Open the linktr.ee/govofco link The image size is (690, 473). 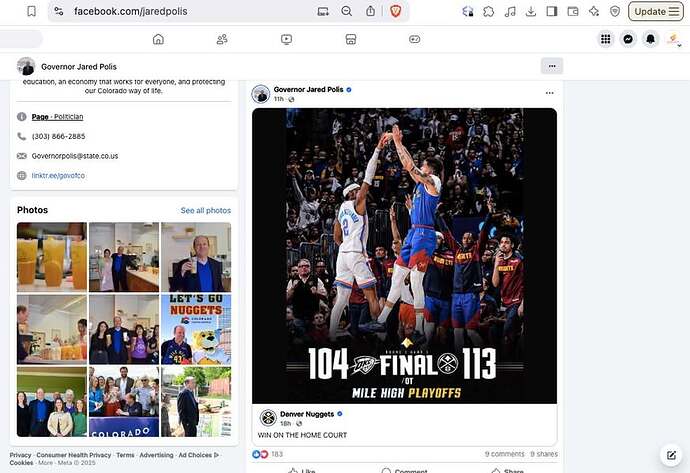58,175
